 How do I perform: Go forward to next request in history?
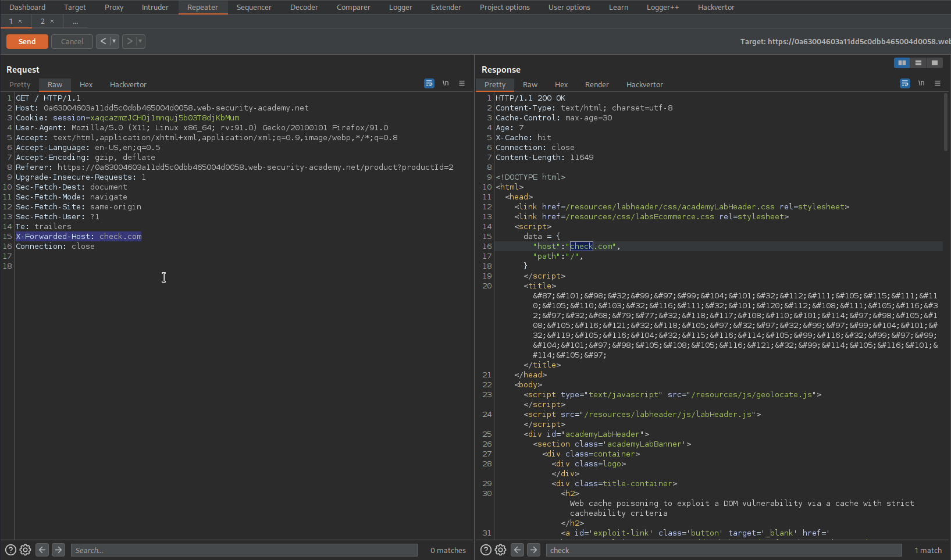(x=130, y=41)
